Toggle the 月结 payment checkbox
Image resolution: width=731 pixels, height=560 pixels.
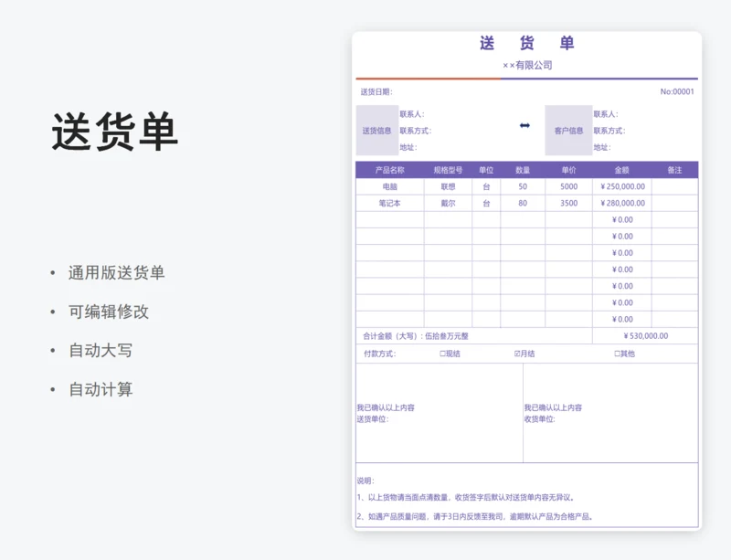(x=517, y=354)
